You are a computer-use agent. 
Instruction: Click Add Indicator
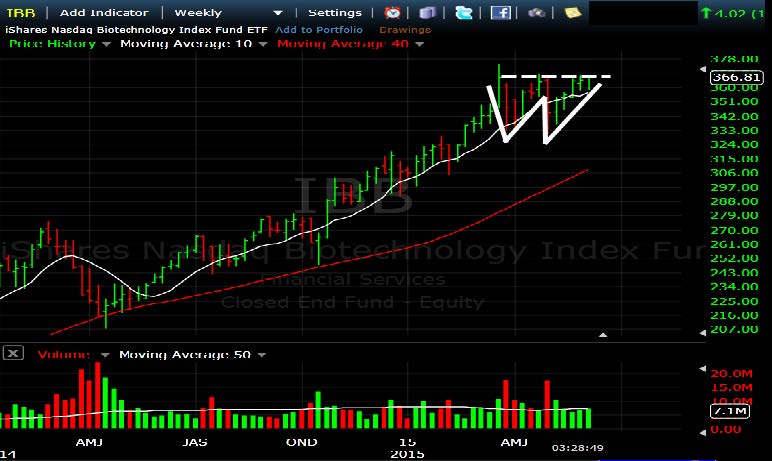104,13
